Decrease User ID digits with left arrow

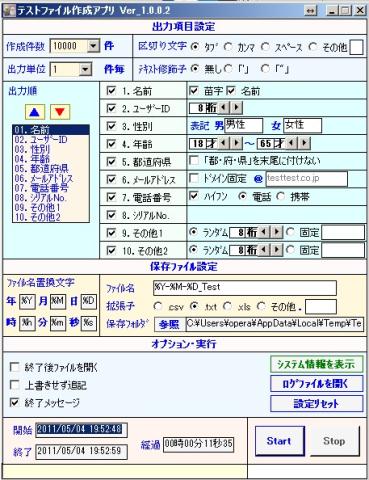click(224, 108)
